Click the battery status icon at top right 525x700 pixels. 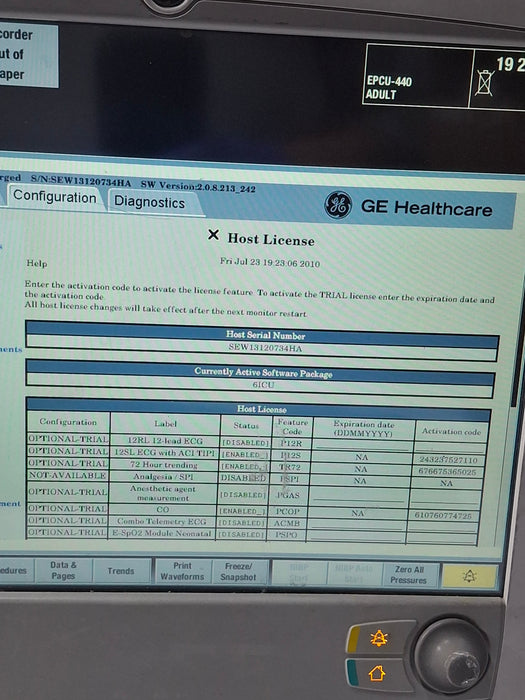(484, 83)
